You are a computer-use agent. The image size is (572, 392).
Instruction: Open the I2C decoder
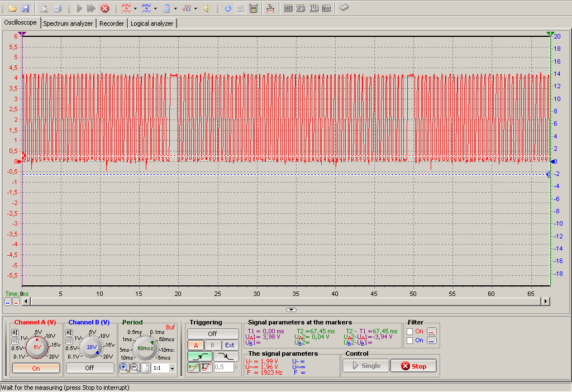click(314, 8)
